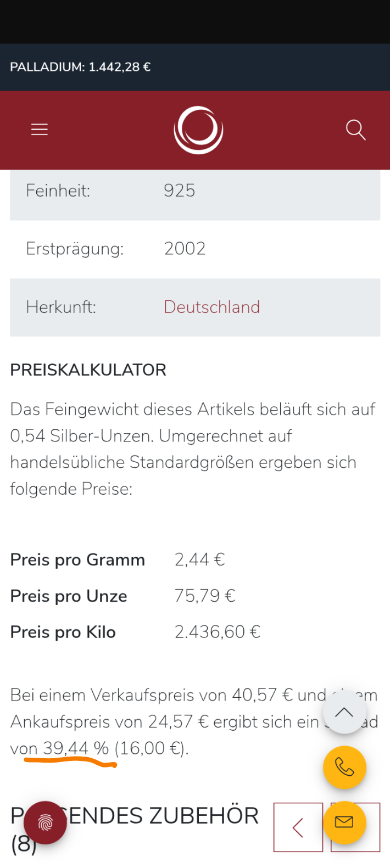
Task: Click the Feinheit value 925
Action: point(179,191)
